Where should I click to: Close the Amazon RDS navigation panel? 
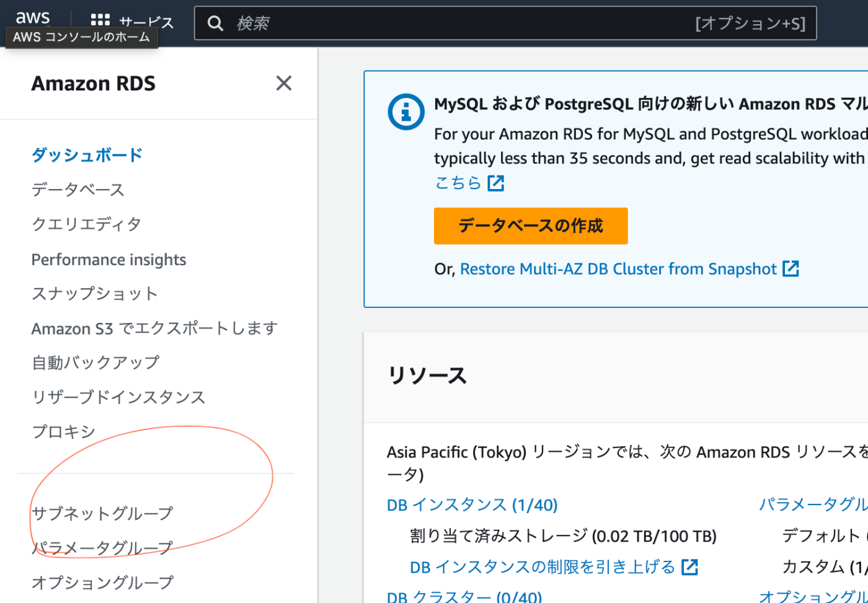284,83
